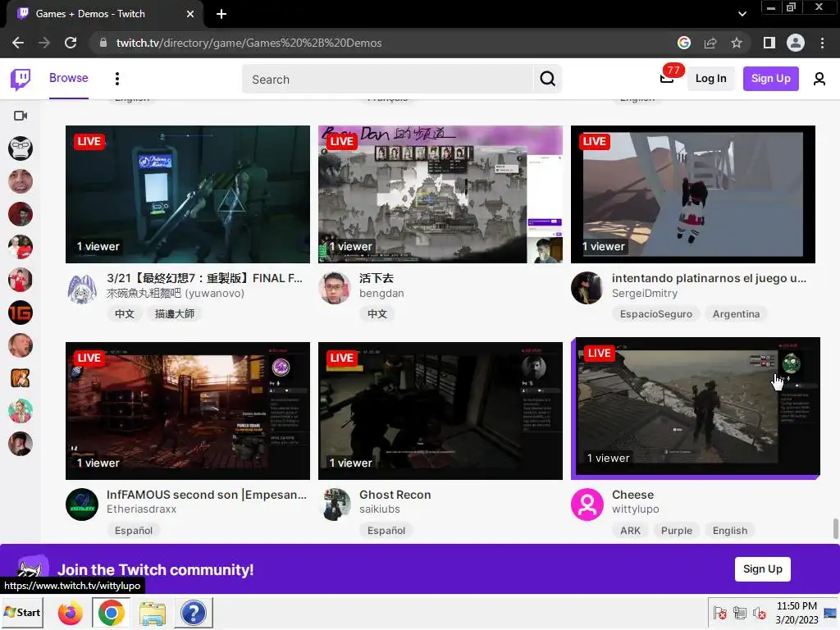Open the Etheriasdraxx channel name link
This screenshot has width=840, height=630.
(x=141, y=509)
